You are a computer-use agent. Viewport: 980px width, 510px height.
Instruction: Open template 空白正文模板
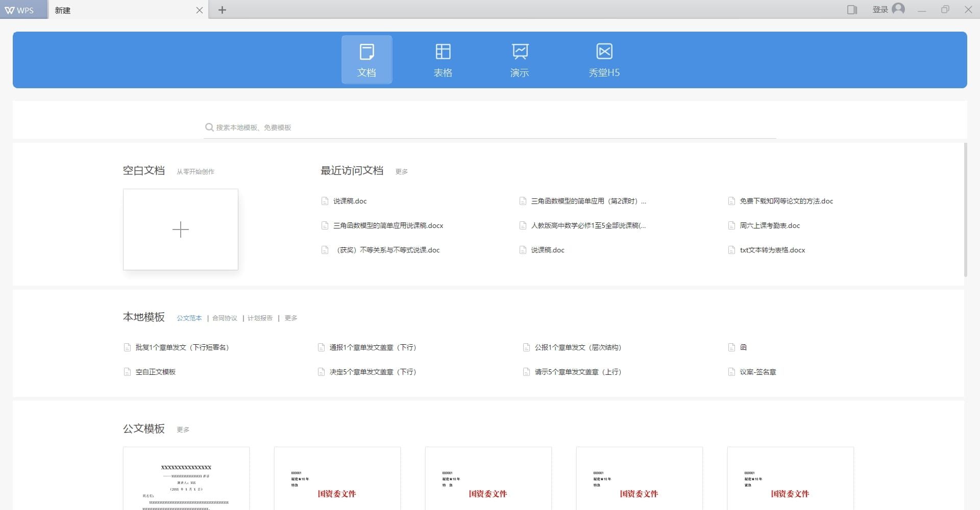156,372
